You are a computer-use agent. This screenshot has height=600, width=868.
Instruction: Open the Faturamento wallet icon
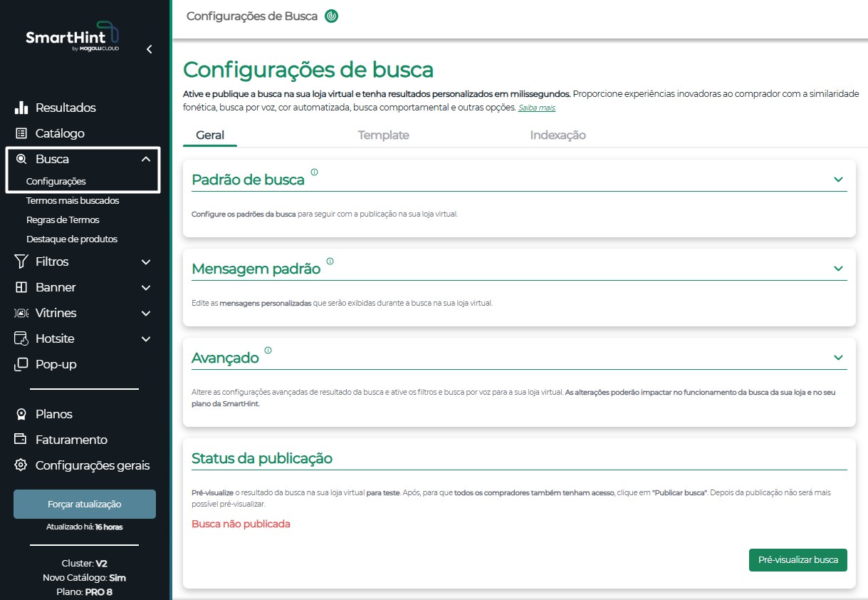click(x=21, y=439)
